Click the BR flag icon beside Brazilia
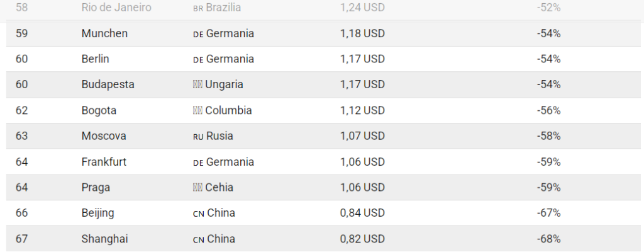The image size is (644, 252). coord(197,8)
